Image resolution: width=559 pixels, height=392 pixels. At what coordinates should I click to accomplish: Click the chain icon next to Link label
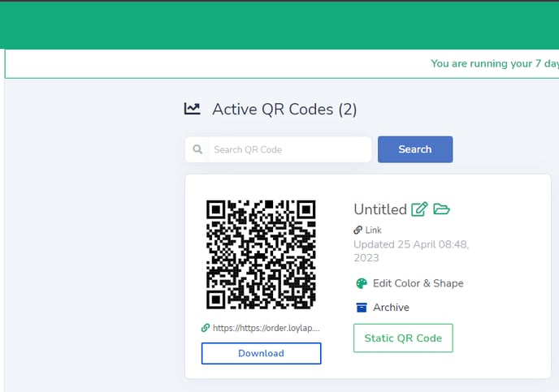point(358,230)
